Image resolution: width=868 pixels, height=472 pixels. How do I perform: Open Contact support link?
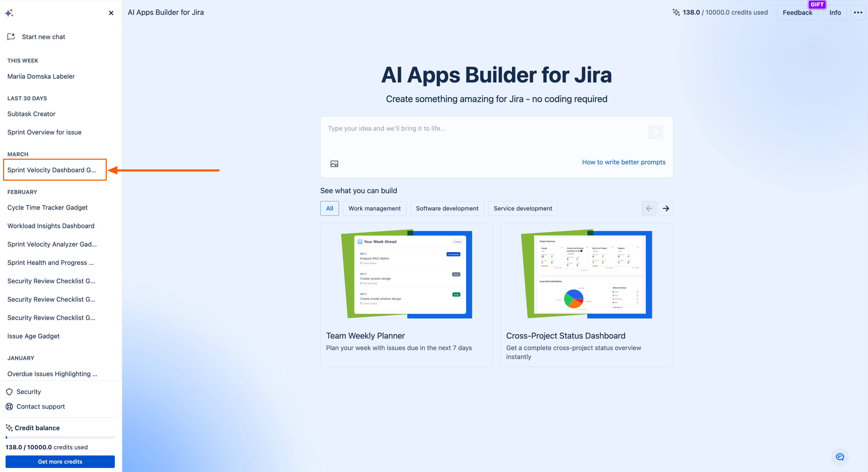click(41, 406)
